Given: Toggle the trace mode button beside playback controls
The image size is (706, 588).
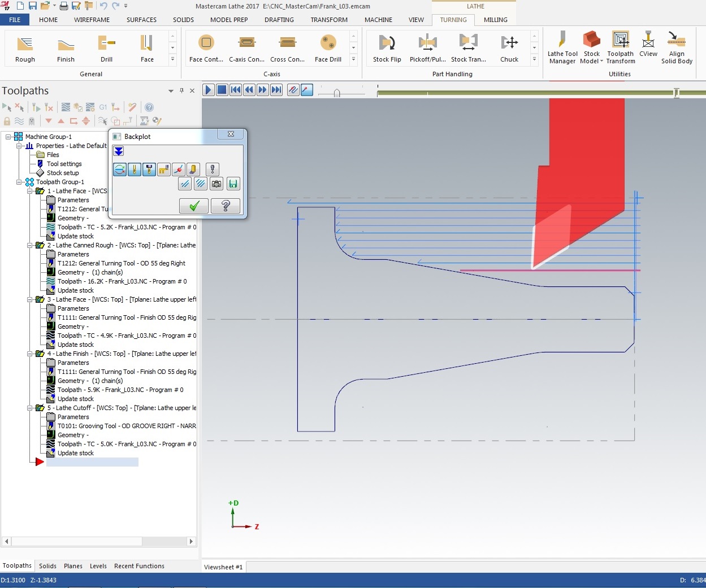Looking at the screenshot, I should tap(293, 90).
